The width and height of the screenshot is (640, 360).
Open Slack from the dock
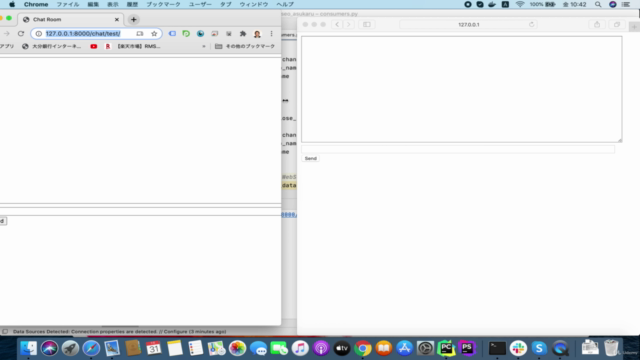[x=518, y=348]
